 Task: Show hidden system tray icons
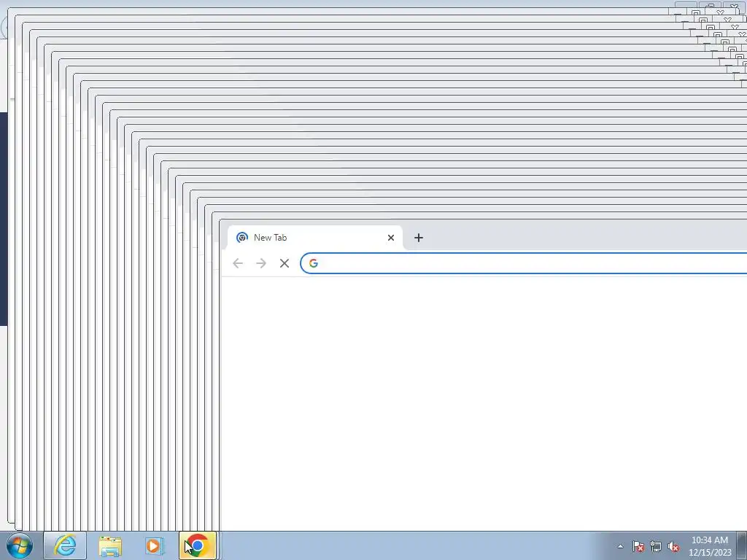tap(620, 546)
